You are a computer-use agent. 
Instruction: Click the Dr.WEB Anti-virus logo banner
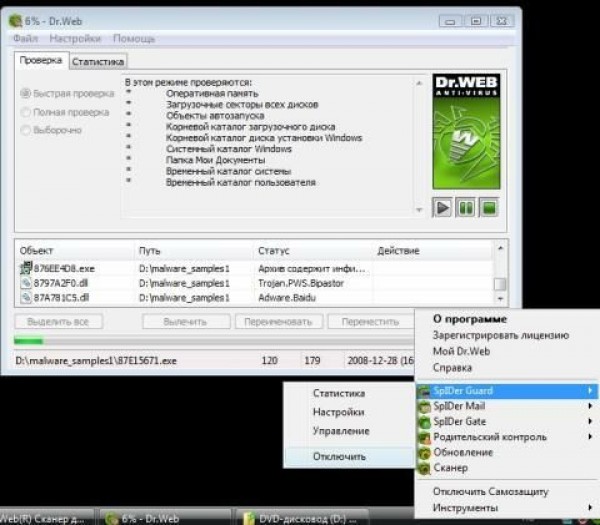[x=466, y=131]
